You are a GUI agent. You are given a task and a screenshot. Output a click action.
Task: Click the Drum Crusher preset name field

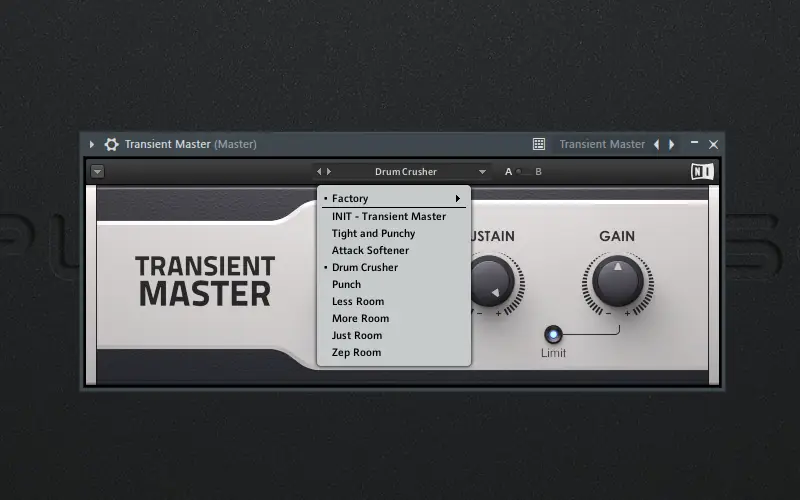tap(406, 172)
